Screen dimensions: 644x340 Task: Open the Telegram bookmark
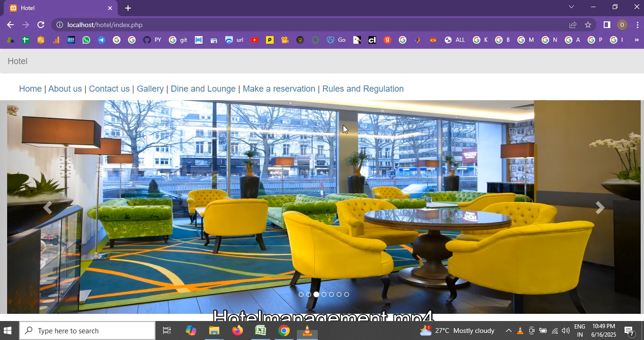[101, 40]
